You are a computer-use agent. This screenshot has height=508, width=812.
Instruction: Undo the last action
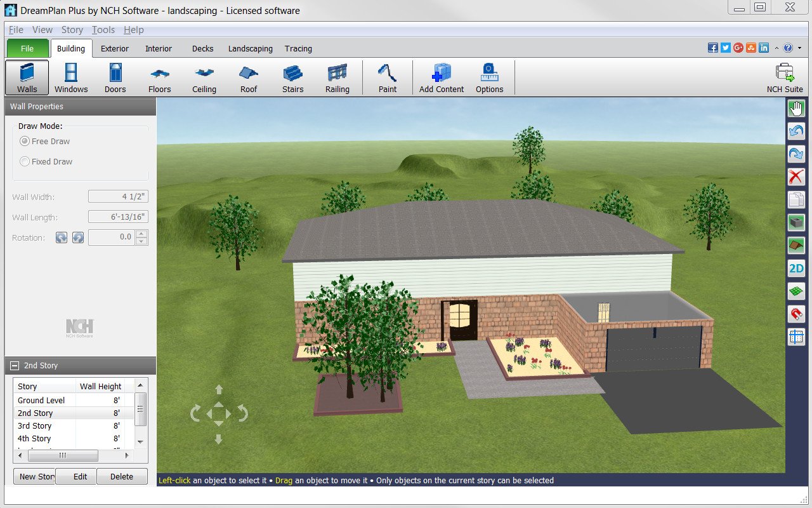tap(796, 131)
